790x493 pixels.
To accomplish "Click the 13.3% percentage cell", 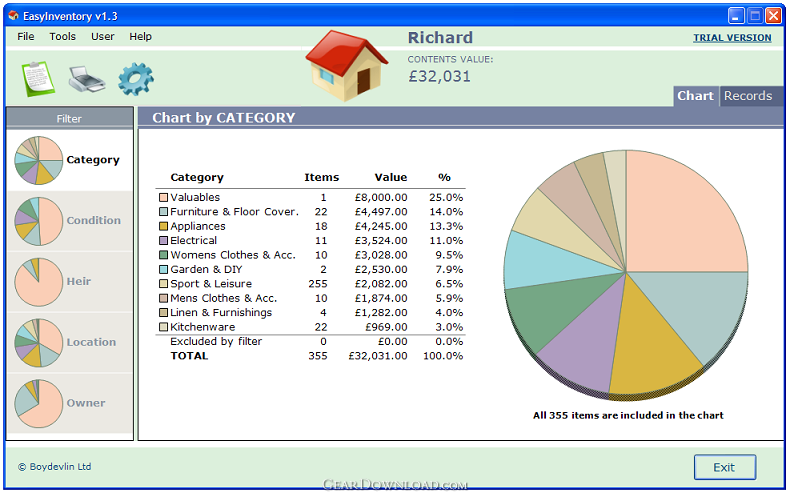I will (446, 226).
